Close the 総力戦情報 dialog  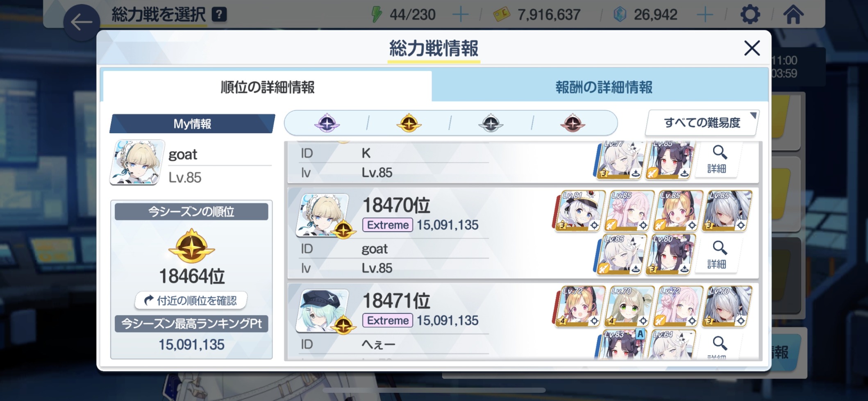click(x=752, y=48)
